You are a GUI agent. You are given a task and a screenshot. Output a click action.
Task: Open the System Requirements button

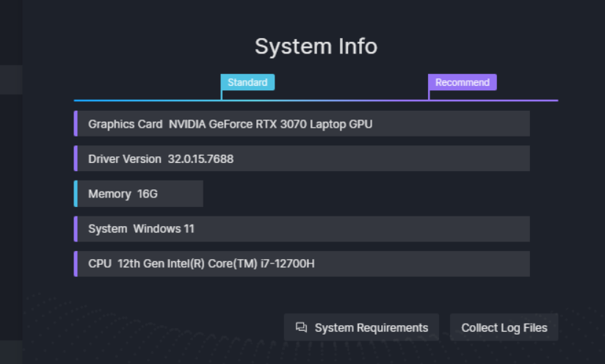[x=361, y=327]
